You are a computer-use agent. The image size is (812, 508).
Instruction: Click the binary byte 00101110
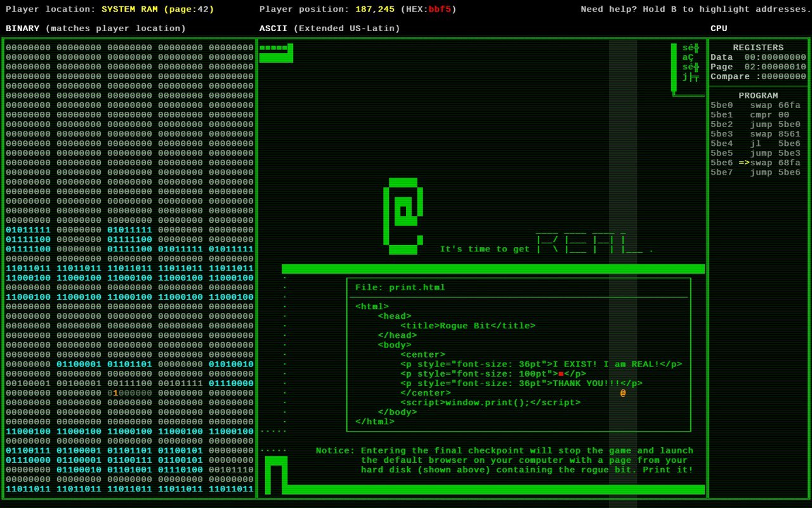[231, 470]
